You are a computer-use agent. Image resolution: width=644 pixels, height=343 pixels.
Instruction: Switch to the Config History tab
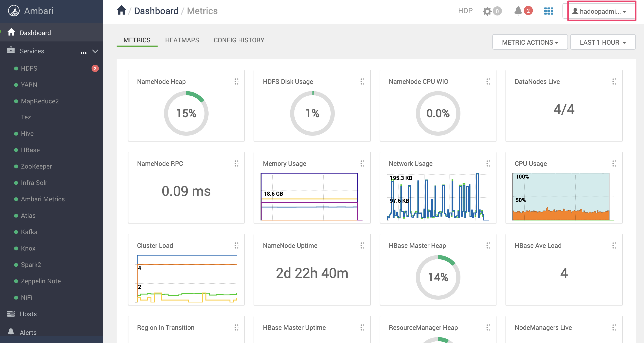[x=239, y=40]
